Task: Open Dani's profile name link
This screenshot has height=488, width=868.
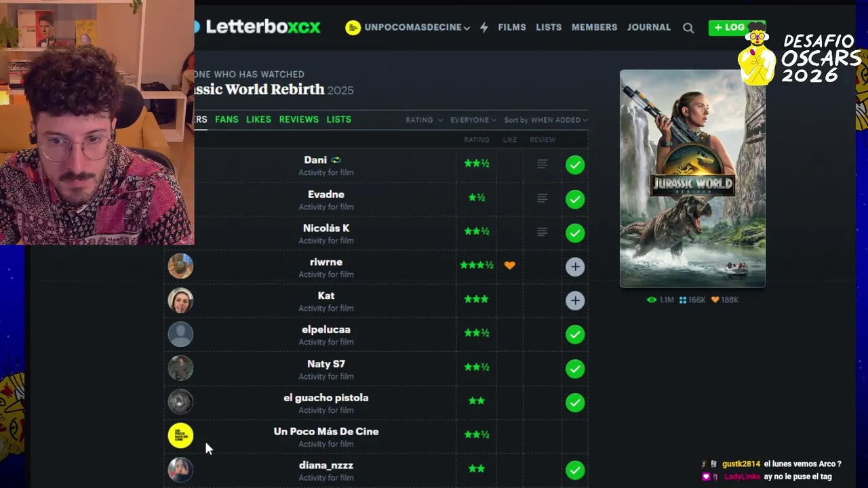Action: [315, 160]
